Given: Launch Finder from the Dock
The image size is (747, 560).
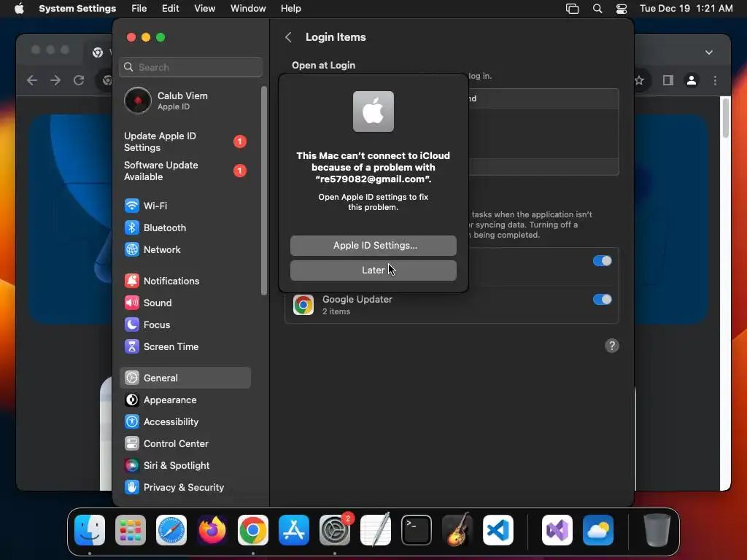Looking at the screenshot, I should 90,530.
